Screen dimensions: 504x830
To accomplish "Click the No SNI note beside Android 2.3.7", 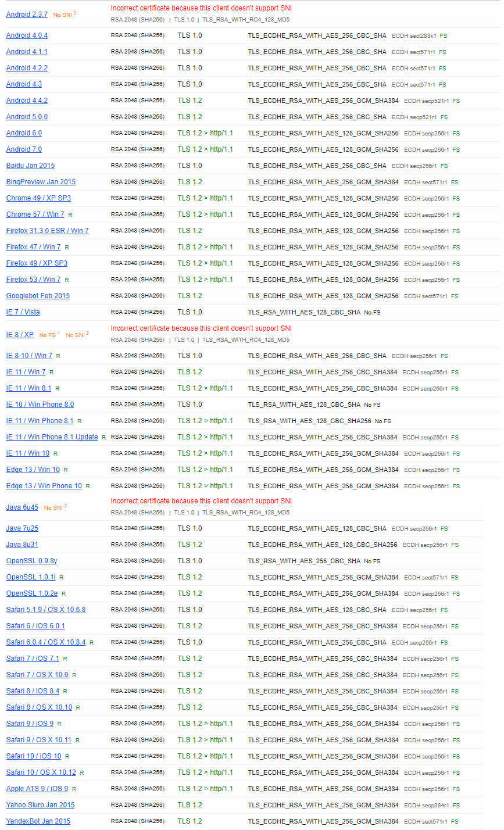I will point(65,14).
